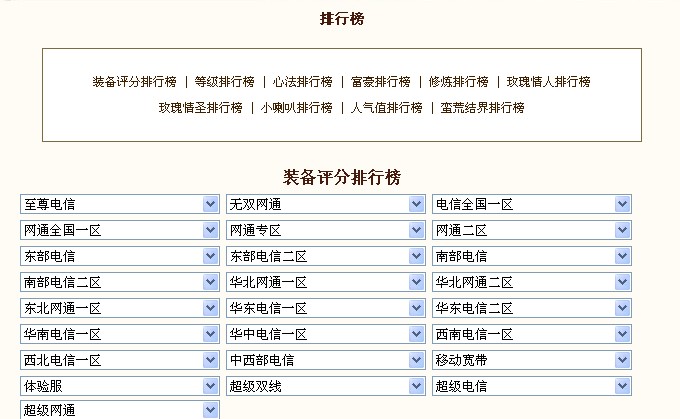Open the 装备评分排行榜 link
This screenshot has width=680, height=419.
(134, 82)
